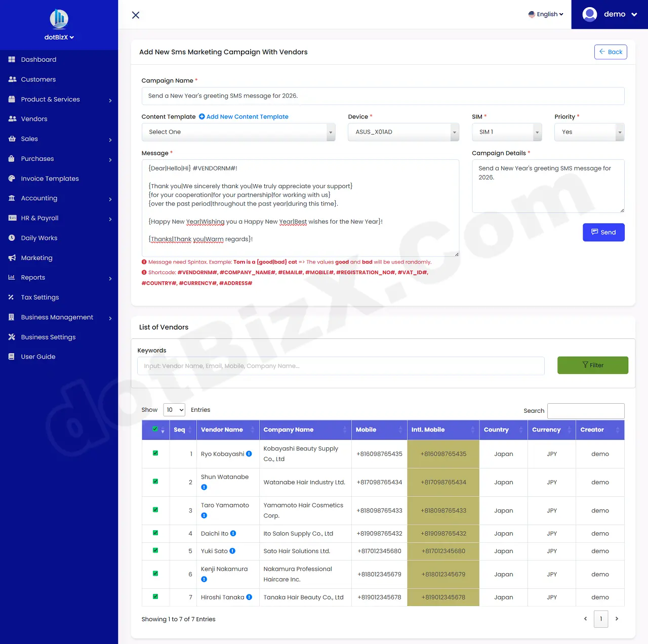This screenshot has height=644, width=648.
Task: Open the User Guide section
Action: 37,356
